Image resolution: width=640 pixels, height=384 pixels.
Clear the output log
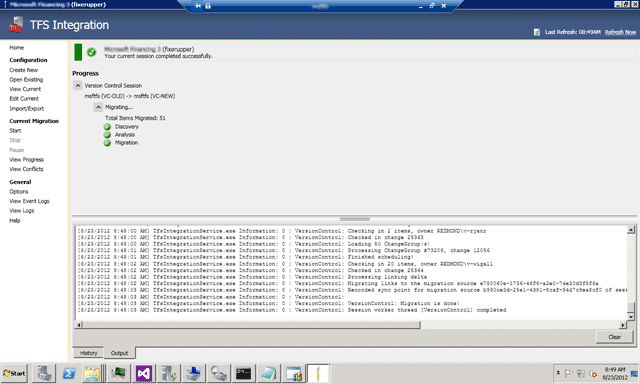point(614,337)
